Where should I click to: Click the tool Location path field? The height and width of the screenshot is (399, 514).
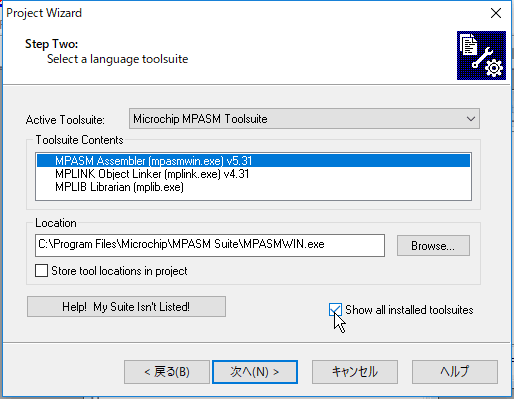[x=210, y=245]
